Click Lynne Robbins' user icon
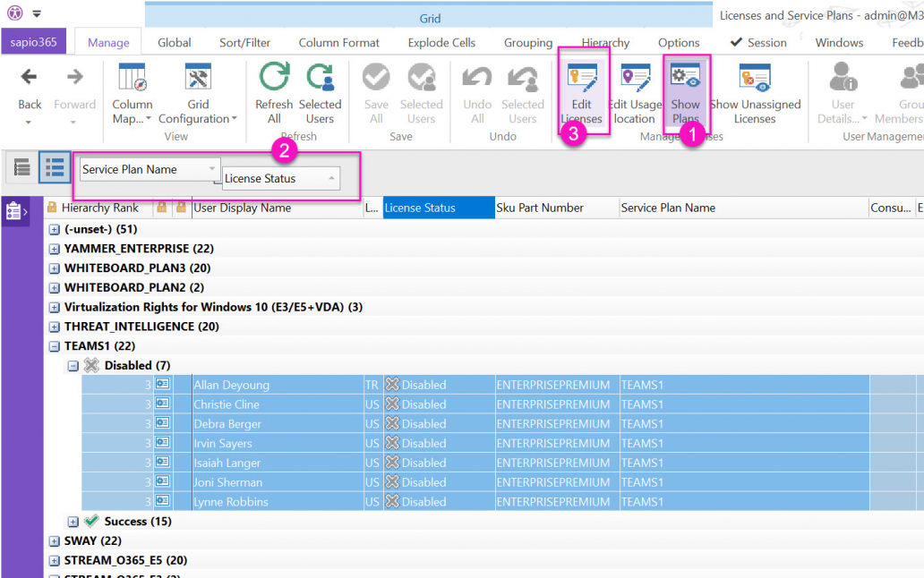This screenshot has height=578, width=924. [163, 501]
